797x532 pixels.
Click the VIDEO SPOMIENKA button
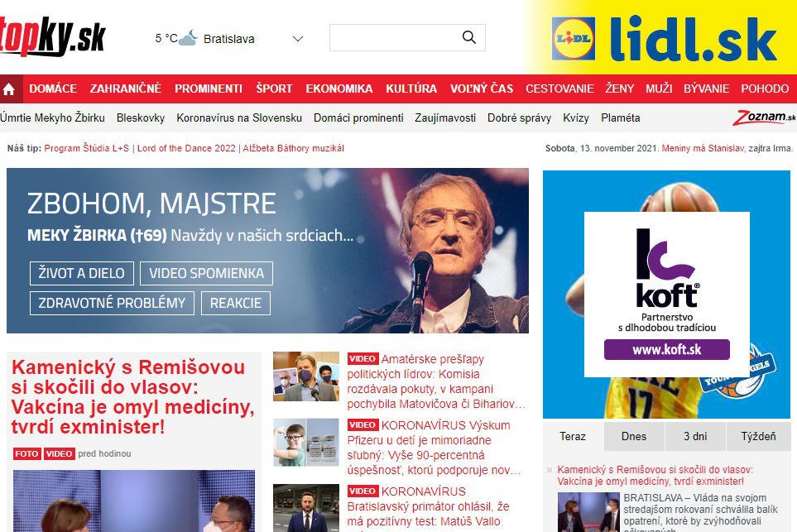pyautogui.click(x=206, y=273)
